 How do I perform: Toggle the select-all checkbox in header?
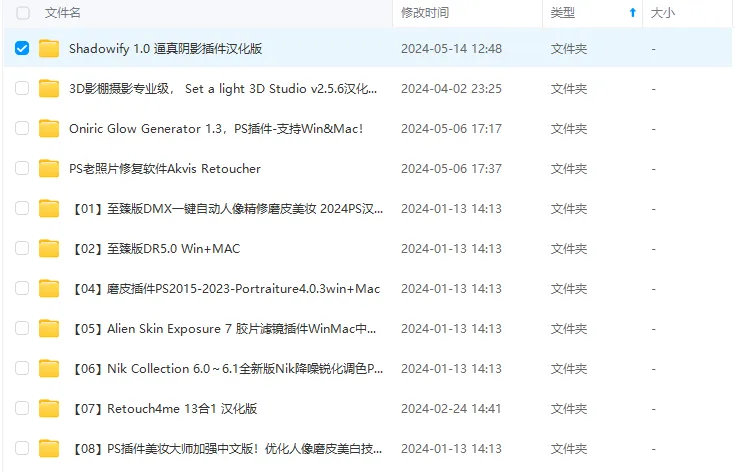click(22, 13)
